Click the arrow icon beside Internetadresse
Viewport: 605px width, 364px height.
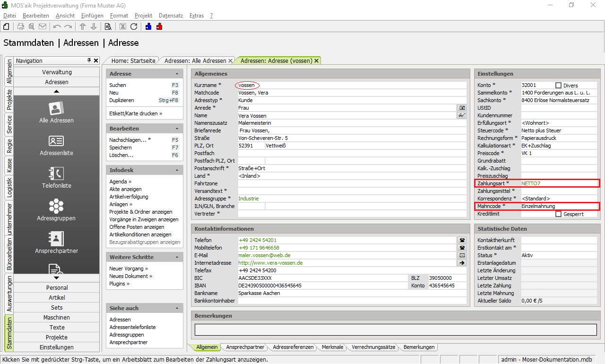(x=461, y=263)
